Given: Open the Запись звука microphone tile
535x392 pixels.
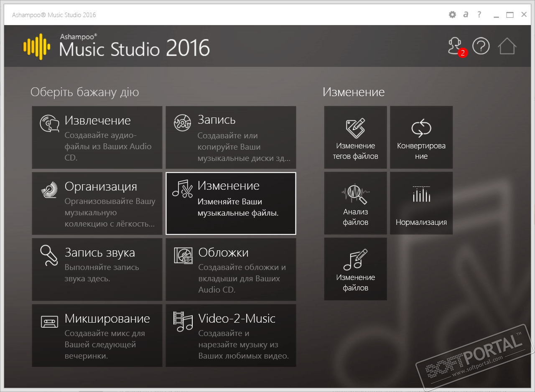Looking at the screenshot, I should [97, 270].
